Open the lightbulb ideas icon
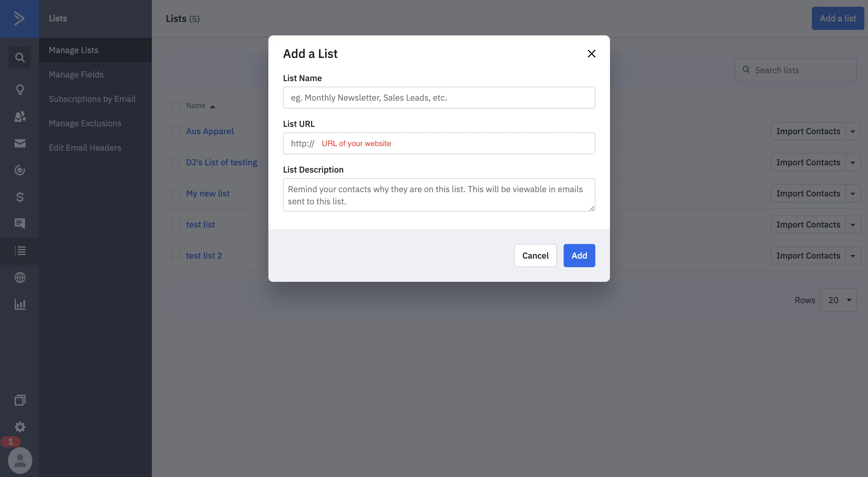The width and height of the screenshot is (868, 477). [x=20, y=90]
